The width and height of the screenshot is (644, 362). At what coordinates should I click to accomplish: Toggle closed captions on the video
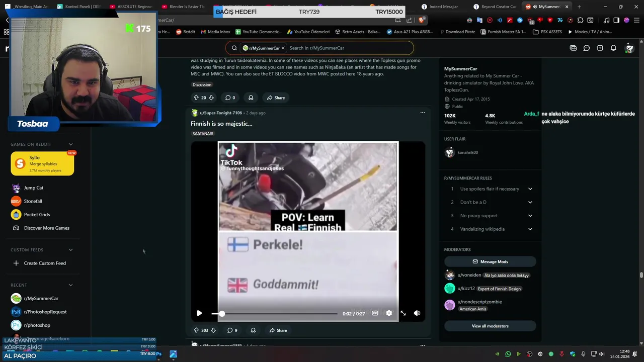[375, 313]
